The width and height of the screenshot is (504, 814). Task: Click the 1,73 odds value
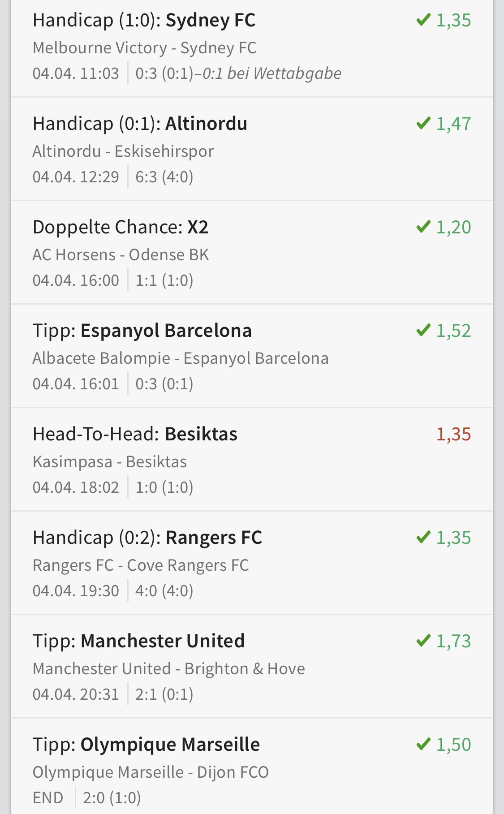click(x=453, y=641)
